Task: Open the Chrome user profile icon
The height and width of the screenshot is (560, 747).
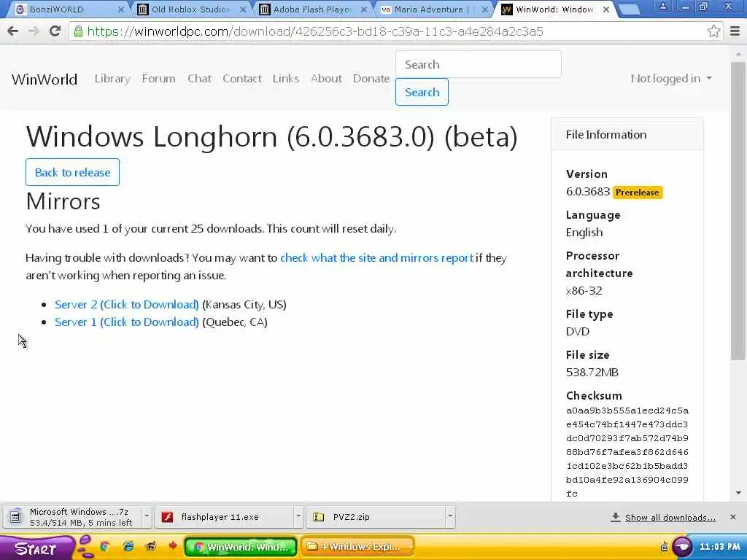Action: [662, 7]
